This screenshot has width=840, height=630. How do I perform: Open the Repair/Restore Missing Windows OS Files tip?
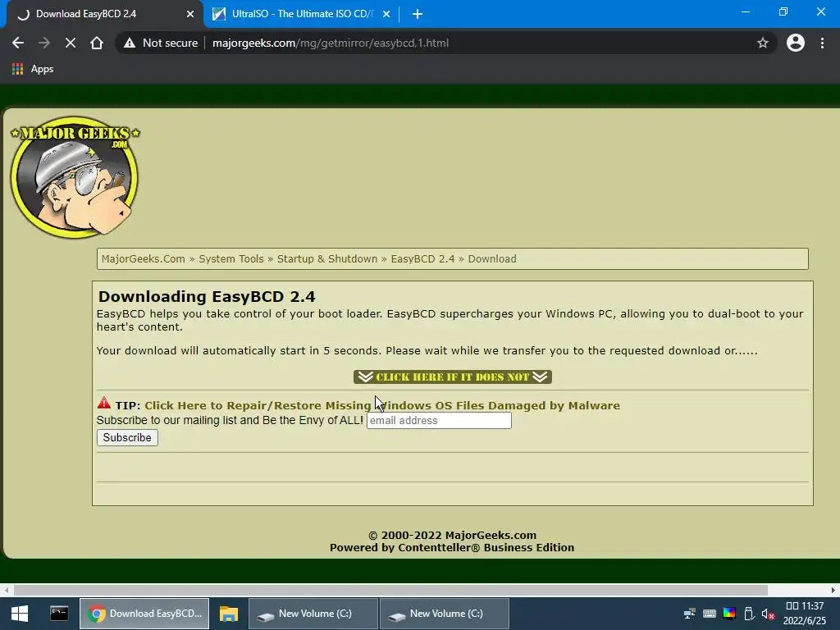(382, 405)
